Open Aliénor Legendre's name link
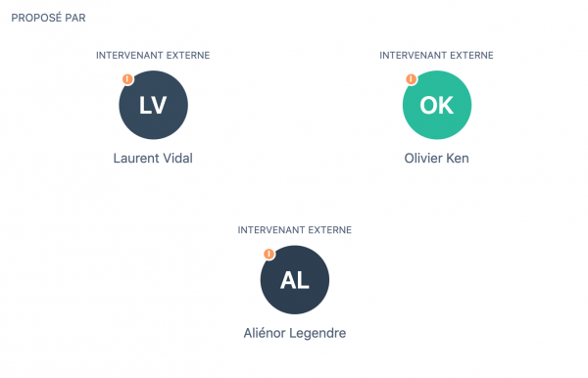588x378 pixels. click(295, 333)
